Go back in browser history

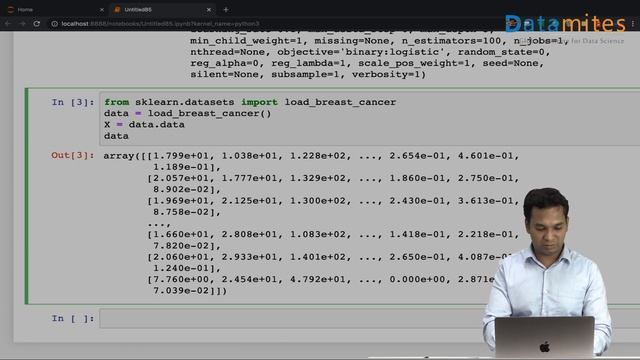click(x=8, y=24)
